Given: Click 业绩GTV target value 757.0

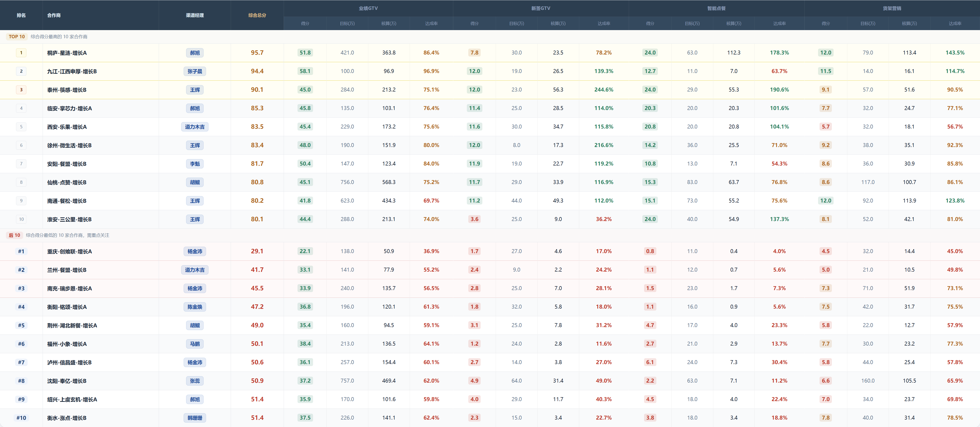Looking at the screenshot, I should click(347, 381).
